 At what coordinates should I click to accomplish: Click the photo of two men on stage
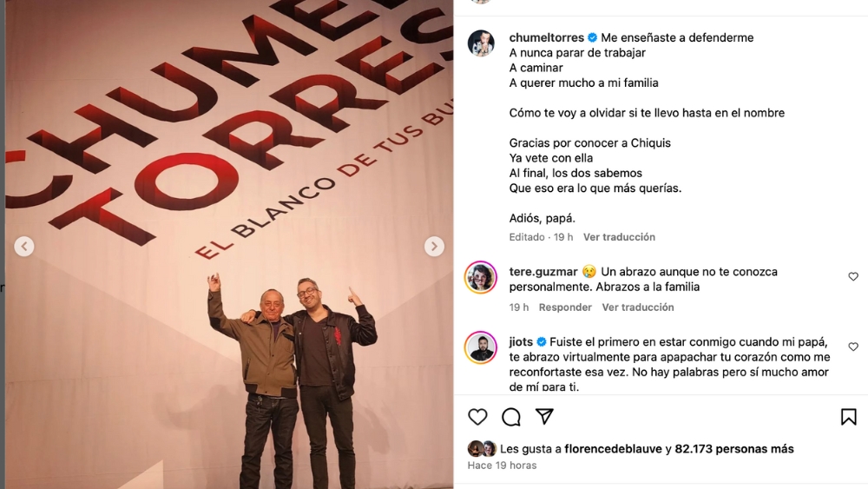(229, 244)
